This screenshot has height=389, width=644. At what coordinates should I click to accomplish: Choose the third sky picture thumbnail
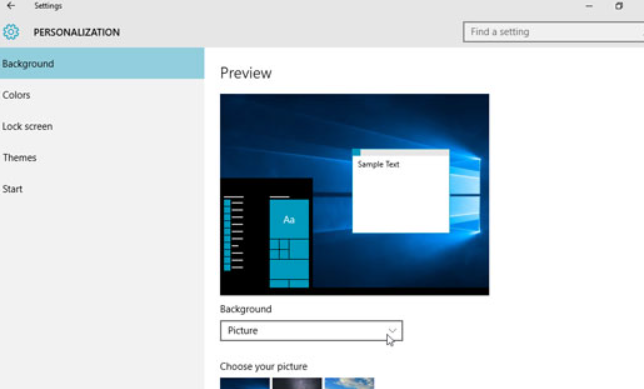click(x=350, y=383)
